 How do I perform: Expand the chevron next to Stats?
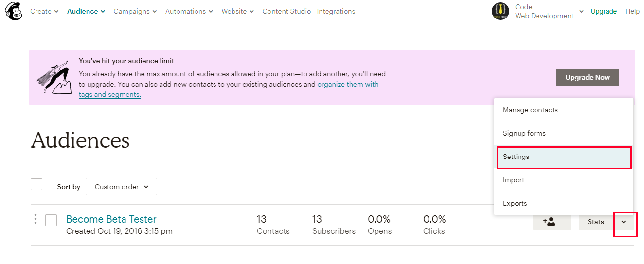[624, 222]
